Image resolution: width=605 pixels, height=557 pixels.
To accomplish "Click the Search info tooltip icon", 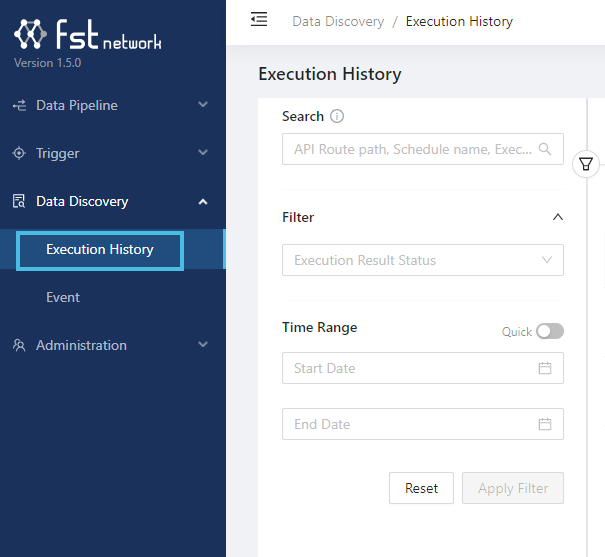I will click(337, 116).
